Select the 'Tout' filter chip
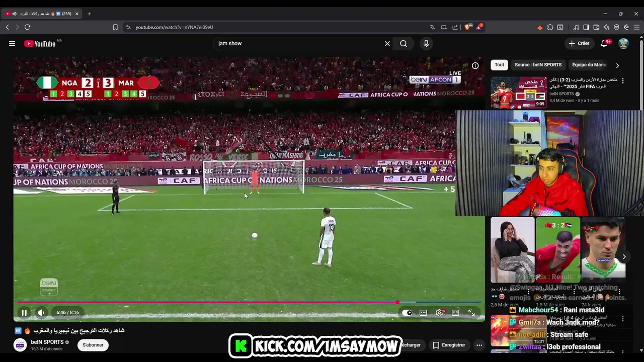 499,65
